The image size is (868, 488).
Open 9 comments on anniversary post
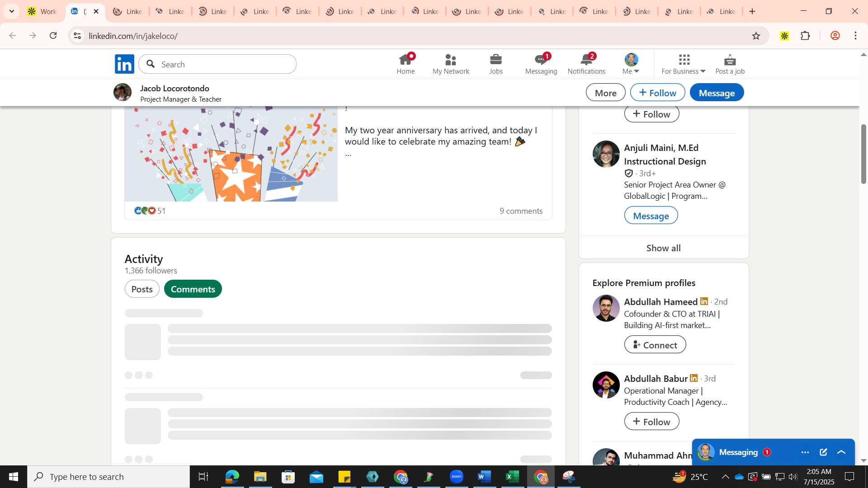[x=521, y=211]
